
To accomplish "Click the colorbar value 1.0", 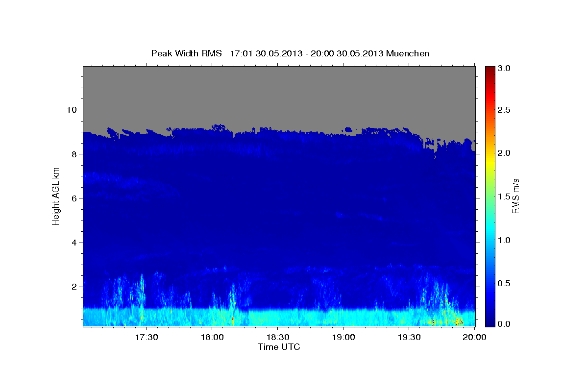I will click(505, 240).
